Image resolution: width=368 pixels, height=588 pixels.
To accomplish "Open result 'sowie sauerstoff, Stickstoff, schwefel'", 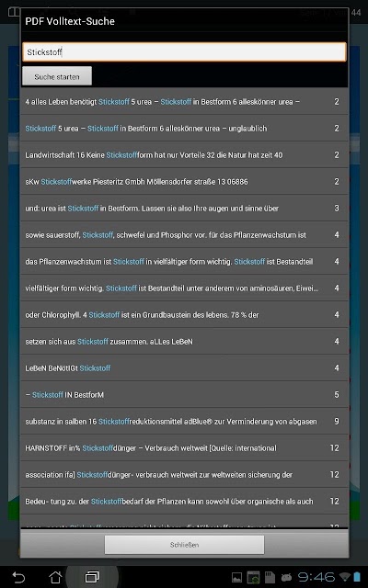I will click(x=184, y=235).
